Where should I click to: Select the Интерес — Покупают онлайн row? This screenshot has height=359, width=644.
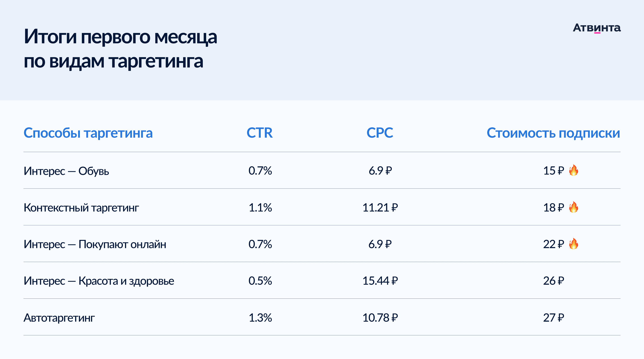(322, 244)
